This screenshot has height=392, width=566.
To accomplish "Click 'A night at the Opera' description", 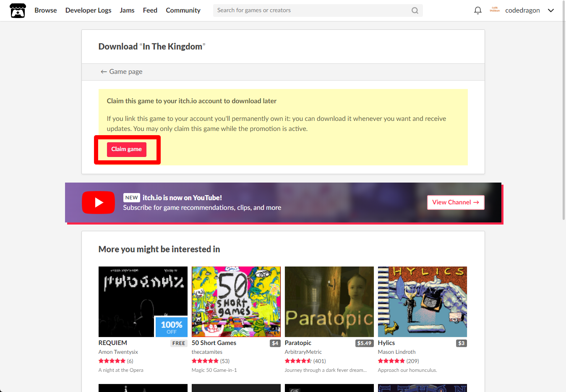I will (121, 370).
